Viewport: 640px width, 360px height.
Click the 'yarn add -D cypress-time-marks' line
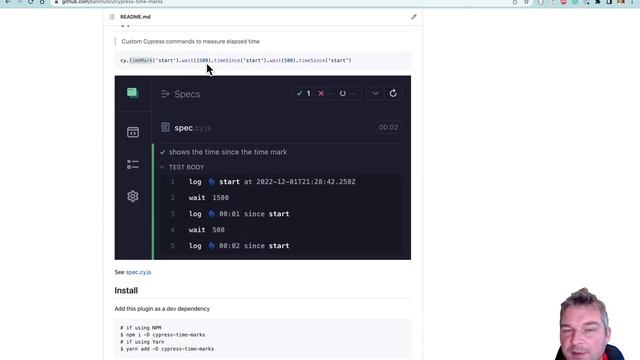pyautogui.click(x=167, y=349)
